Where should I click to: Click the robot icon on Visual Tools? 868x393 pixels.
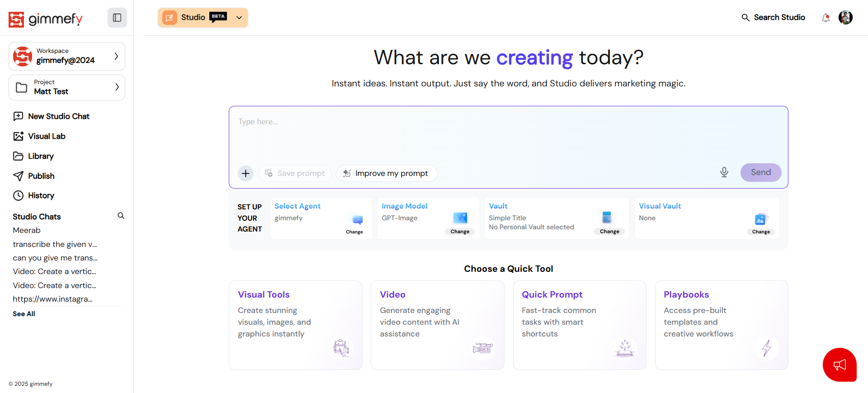tap(341, 348)
